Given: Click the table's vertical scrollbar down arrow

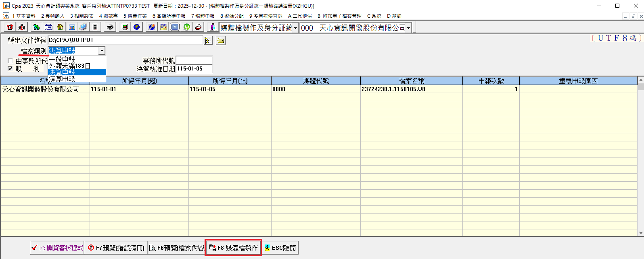Looking at the screenshot, I should click(641, 233).
